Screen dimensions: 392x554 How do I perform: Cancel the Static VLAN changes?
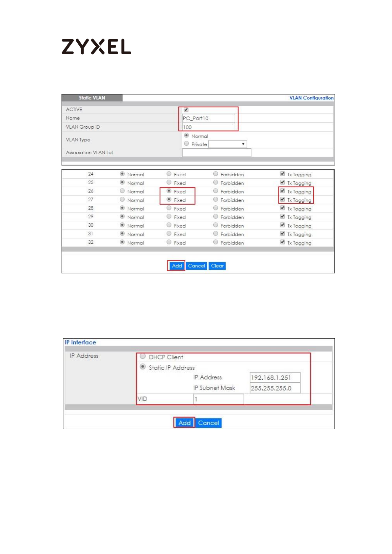pyautogui.click(x=196, y=266)
